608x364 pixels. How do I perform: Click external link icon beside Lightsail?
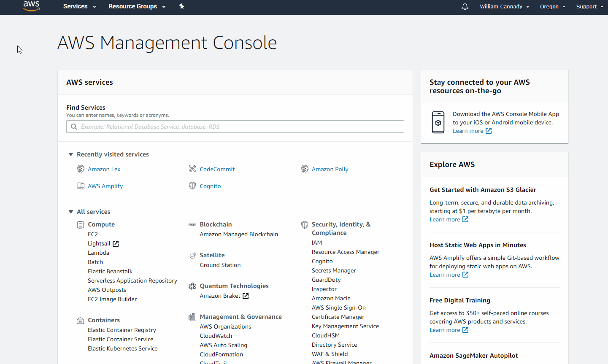point(116,244)
